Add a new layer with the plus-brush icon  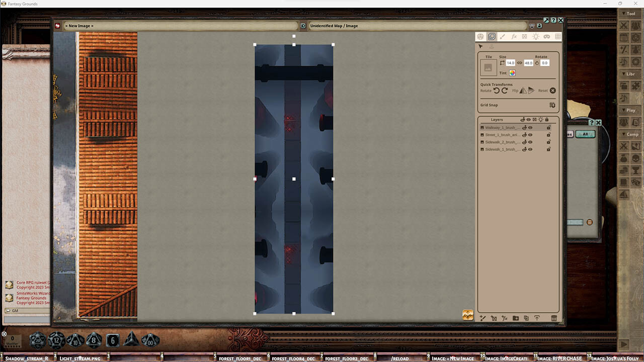tap(482, 318)
